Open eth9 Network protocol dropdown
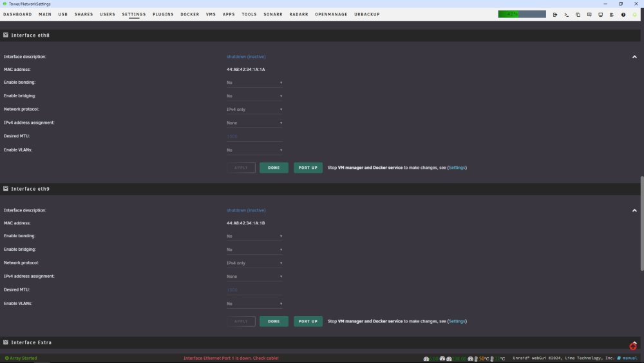Image resolution: width=644 pixels, height=363 pixels. [x=254, y=263]
